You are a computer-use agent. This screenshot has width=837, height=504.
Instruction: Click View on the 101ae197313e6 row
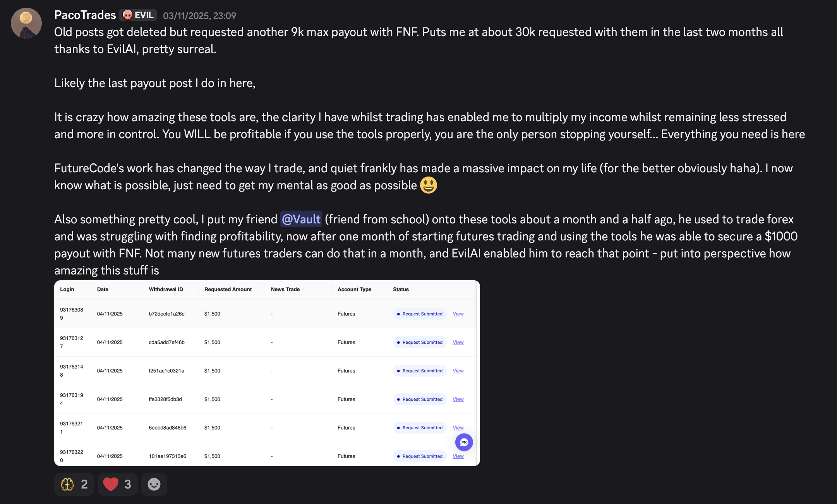click(458, 456)
